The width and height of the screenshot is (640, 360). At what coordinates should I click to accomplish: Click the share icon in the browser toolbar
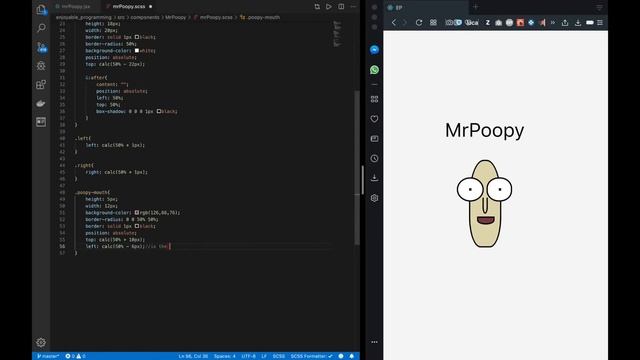pyautogui.click(x=565, y=23)
